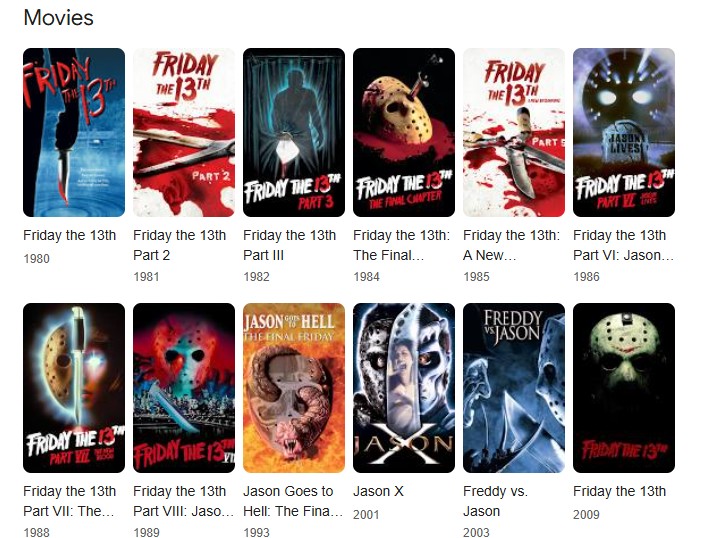This screenshot has height=538, width=701.
Task: Click the Movies section heading
Action: [x=59, y=18]
